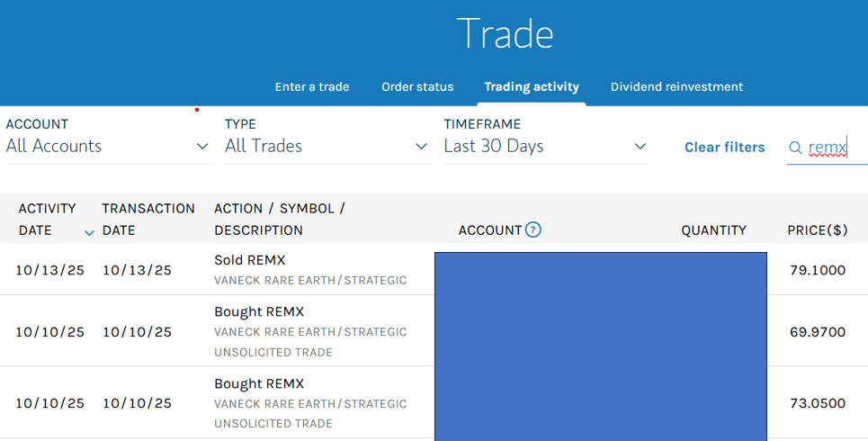Click the Transaction Date column header

[x=148, y=220]
